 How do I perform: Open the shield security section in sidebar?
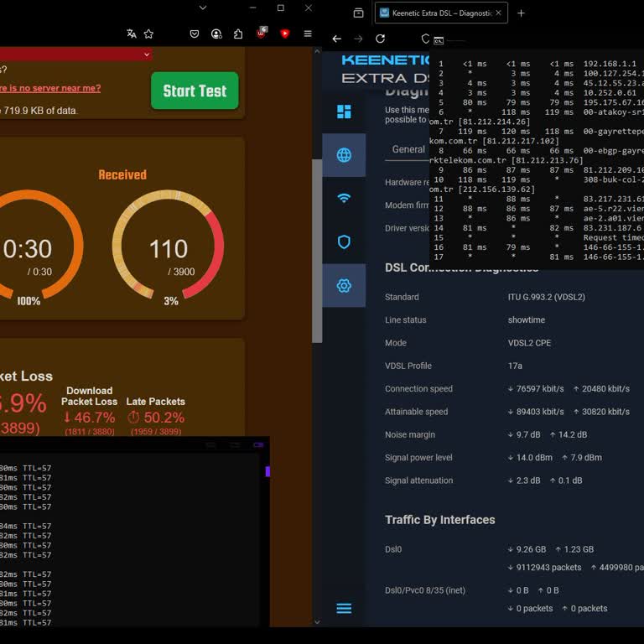pyautogui.click(x=344, y=242)
